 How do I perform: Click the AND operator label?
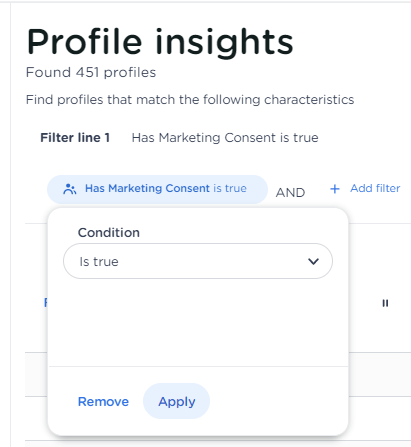point(290,193)
